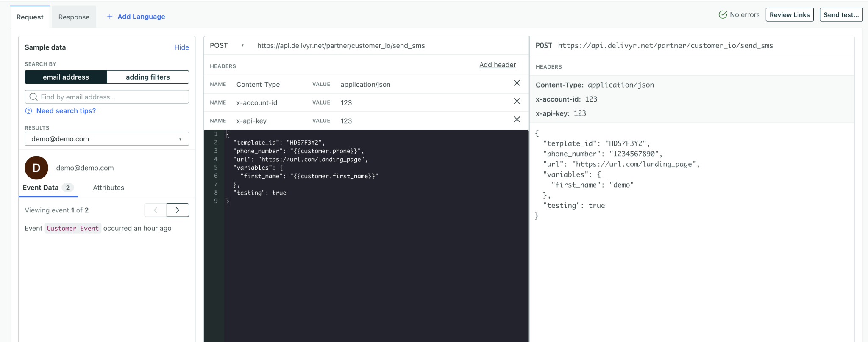Click line number 9 in editor gutter
This screenshot has width=868, height=342.
[216, 201]
